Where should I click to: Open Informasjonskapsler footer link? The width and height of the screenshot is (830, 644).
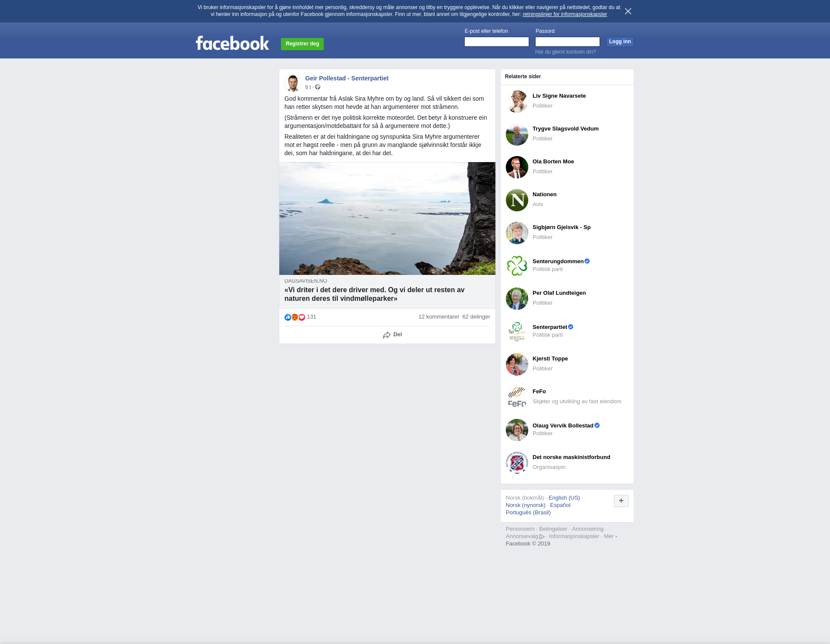[x=574, y=536]
